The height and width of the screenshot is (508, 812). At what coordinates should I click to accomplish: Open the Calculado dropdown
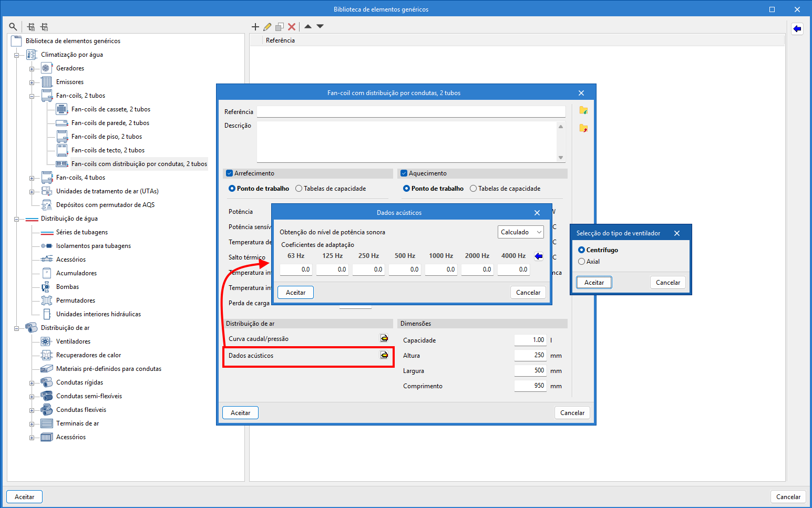point(520,232)
